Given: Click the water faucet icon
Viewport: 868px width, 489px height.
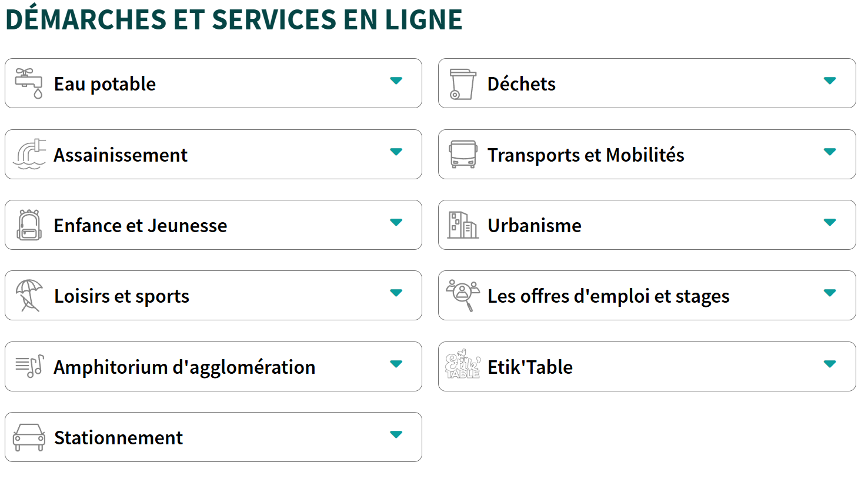Looking at the screenshot, I should click(x=29, y=83).
